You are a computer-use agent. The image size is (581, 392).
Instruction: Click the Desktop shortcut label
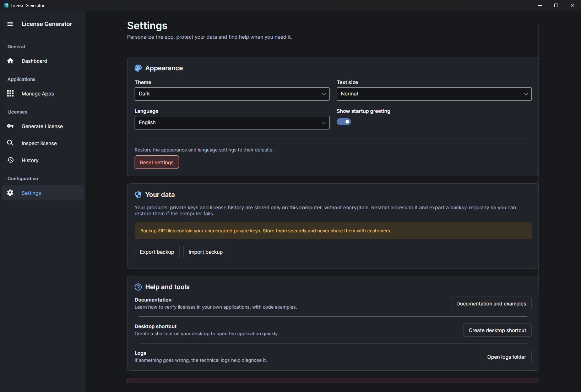click(156, 326)
